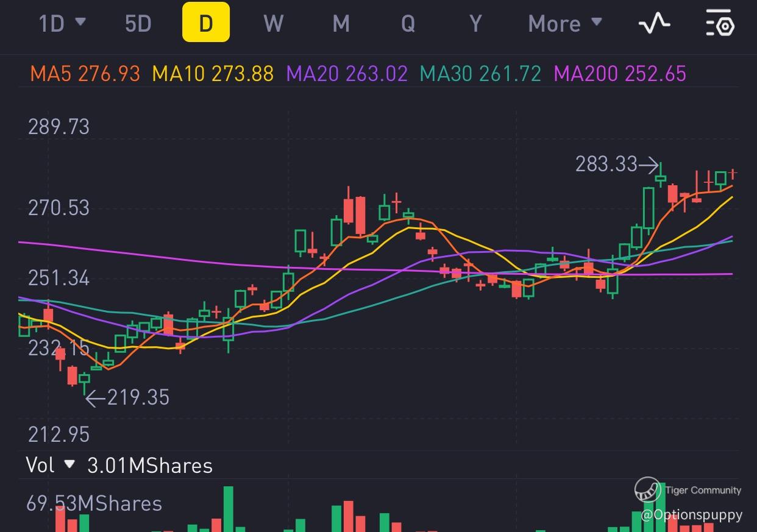
Task: Switch to the Y yearly tab
Action: click(x=475, y=24)
